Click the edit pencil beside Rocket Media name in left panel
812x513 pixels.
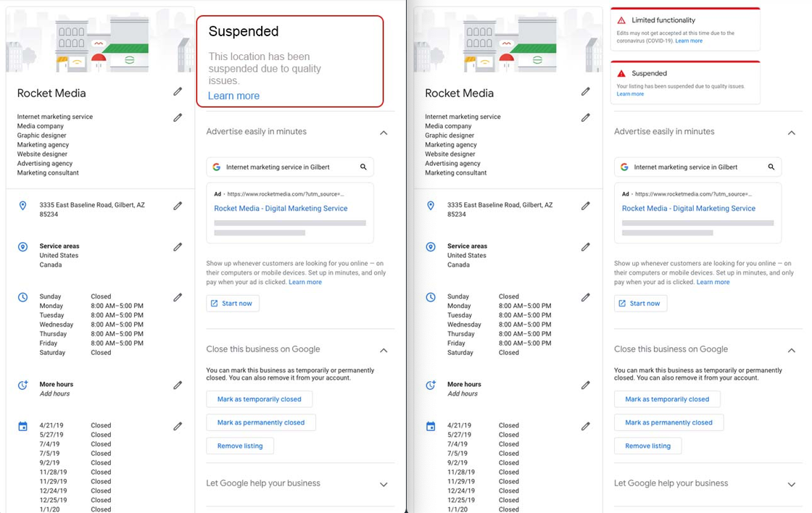178,92
